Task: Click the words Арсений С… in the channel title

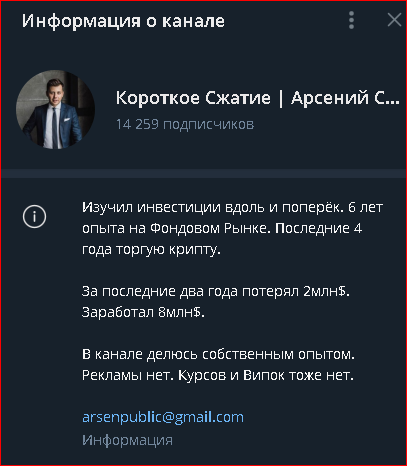Action: coord(345,98)
